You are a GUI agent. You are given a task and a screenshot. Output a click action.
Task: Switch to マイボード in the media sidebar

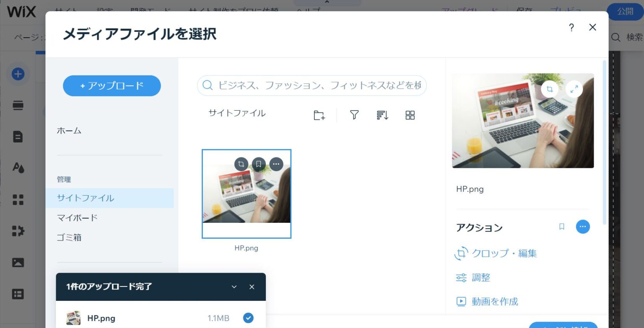pos(77,217)
